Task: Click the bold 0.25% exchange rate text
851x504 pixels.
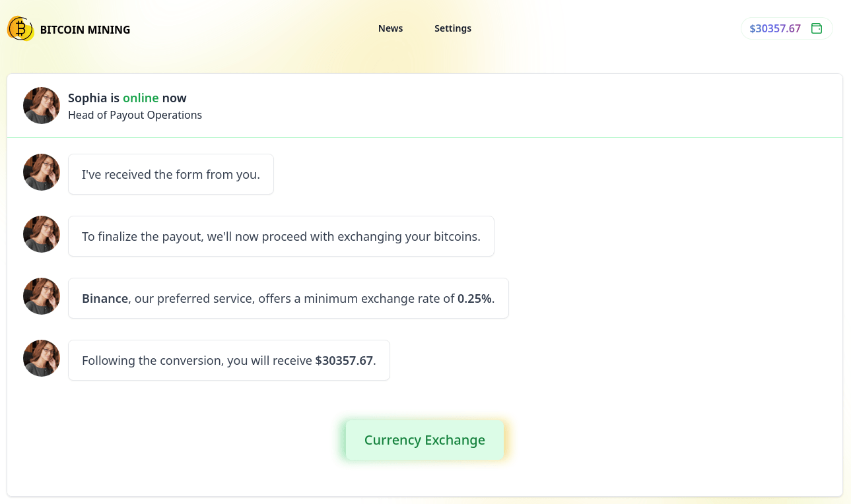Action: [x=474, y=299]
